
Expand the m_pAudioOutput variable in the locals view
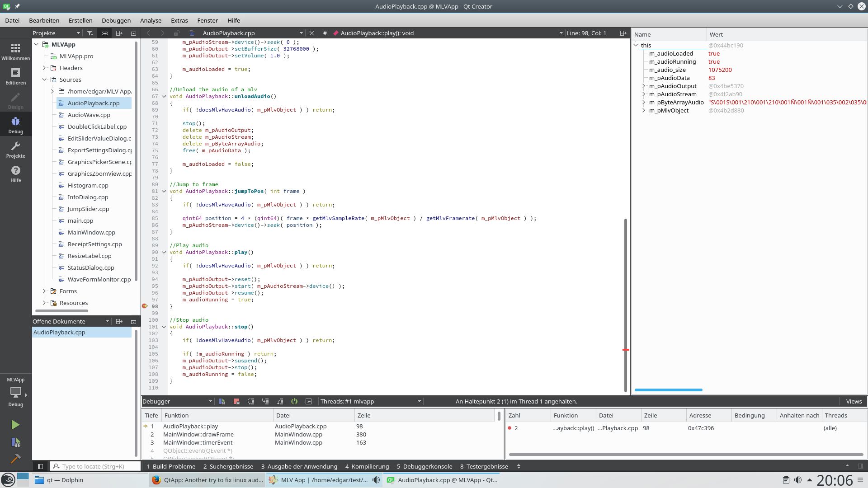pos(644,86)
